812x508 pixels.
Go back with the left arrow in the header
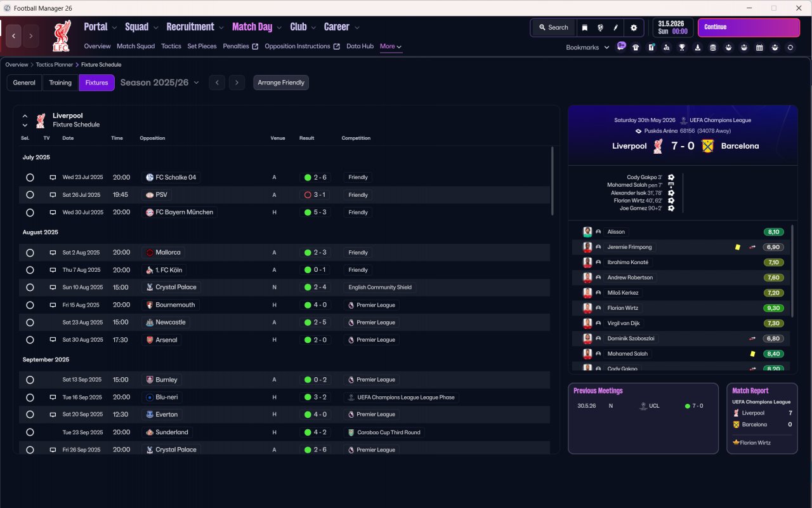[x=14, y=36]
